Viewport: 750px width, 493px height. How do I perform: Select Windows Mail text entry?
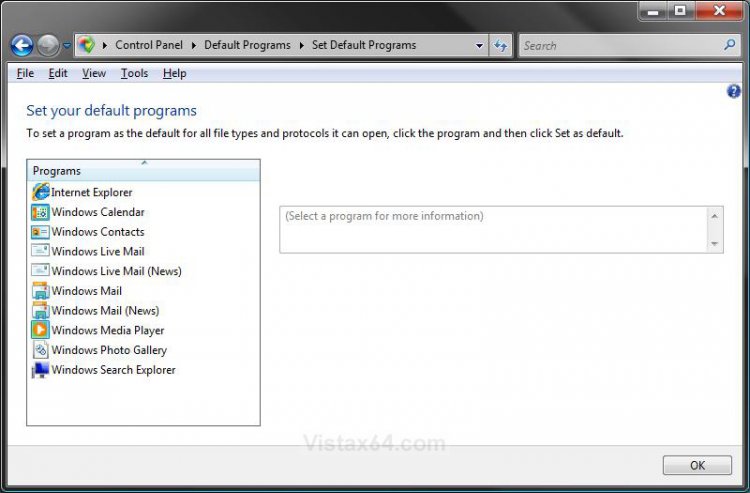87,291
